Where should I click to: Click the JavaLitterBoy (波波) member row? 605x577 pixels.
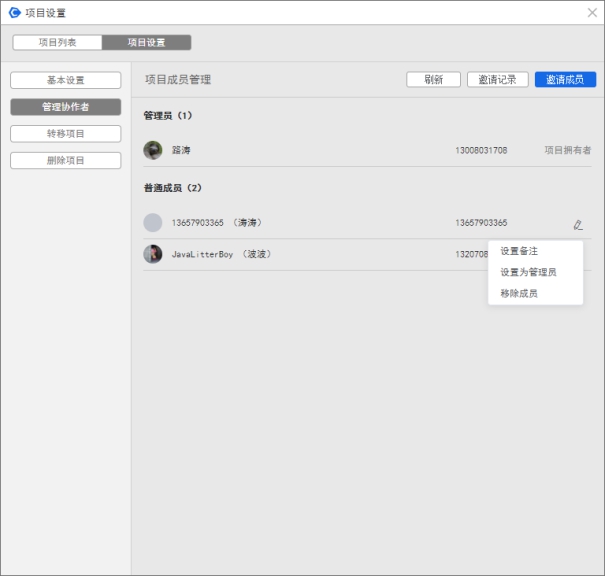point(300,254)
